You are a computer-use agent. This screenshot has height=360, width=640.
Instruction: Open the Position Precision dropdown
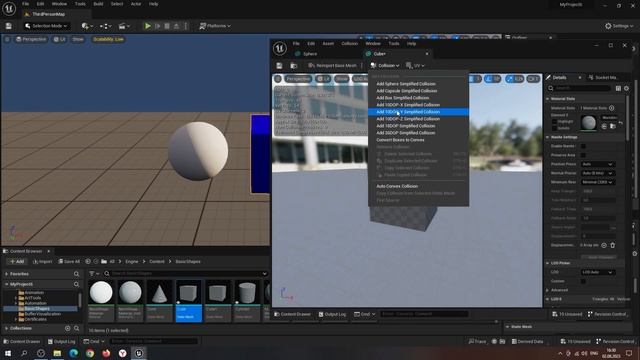point(598,164)
